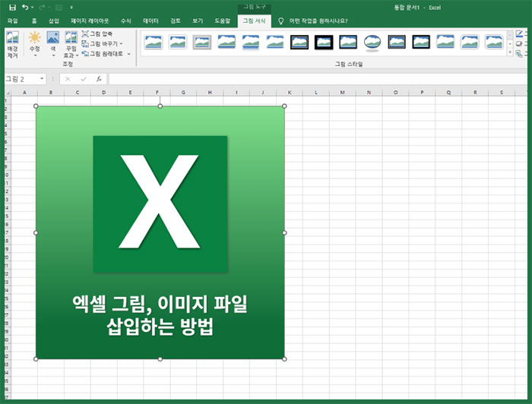532x404 pixels.
Task: Open the 파일 (File) tab
Action: 13,21
